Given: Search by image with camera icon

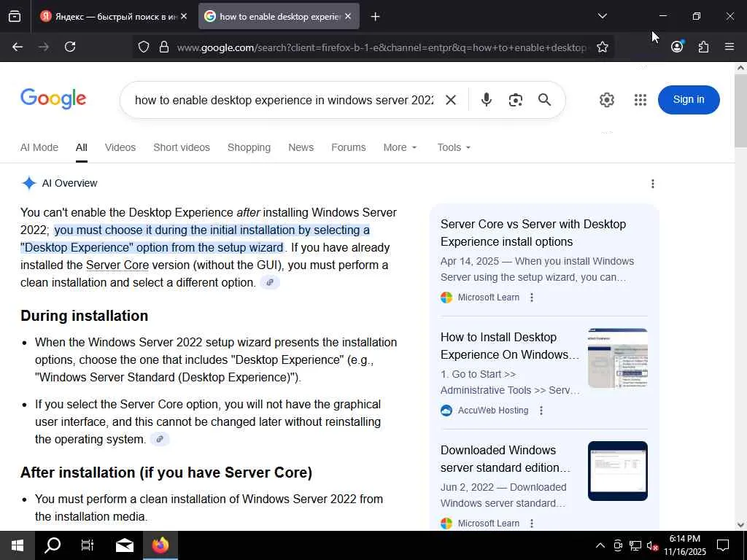Looking at the screenshot, I should point(516,100).
